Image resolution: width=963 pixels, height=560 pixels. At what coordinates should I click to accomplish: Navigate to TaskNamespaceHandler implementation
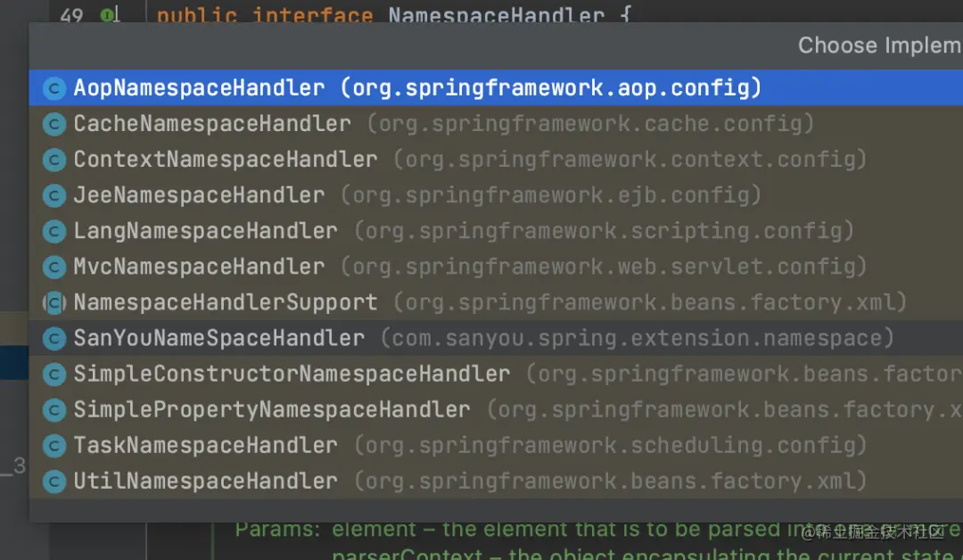(496, 445)
